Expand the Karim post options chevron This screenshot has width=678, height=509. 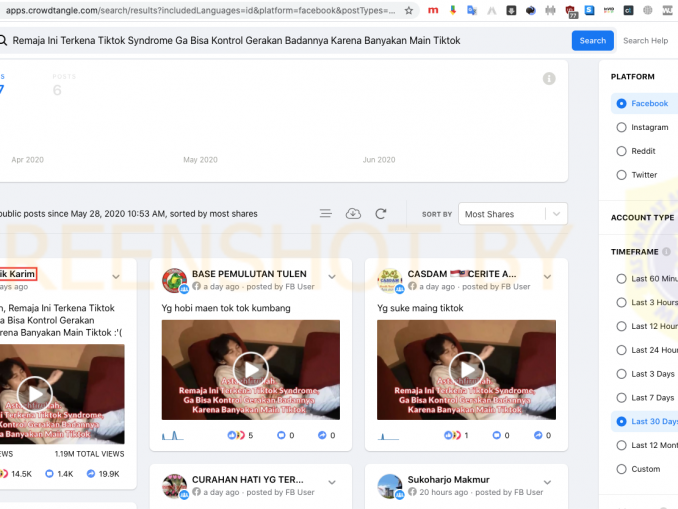pos(116,276)
